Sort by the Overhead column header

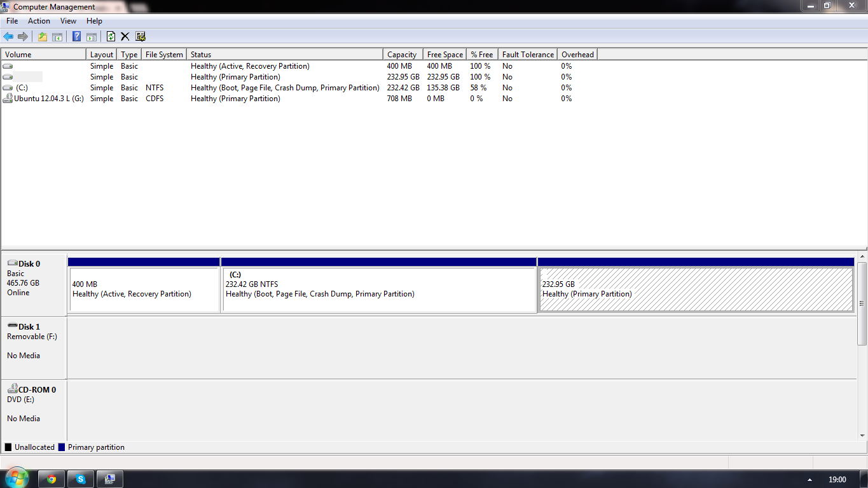point(577,55)
